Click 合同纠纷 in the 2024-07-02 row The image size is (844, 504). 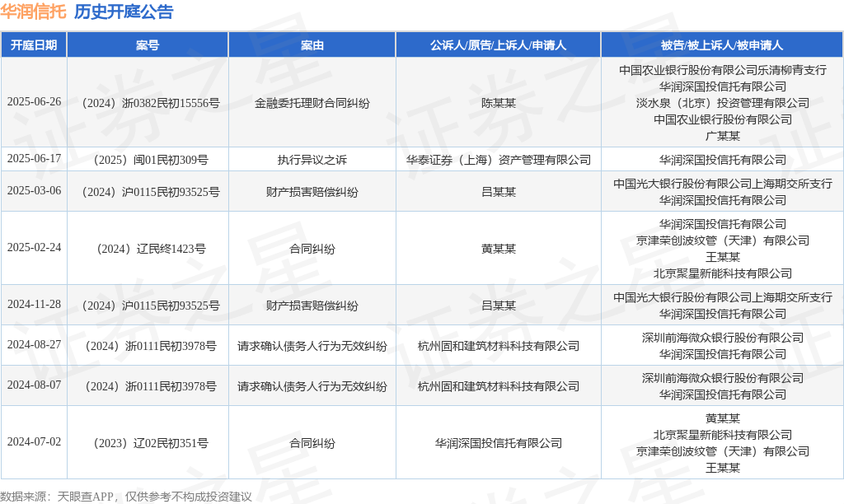[312, 443]
